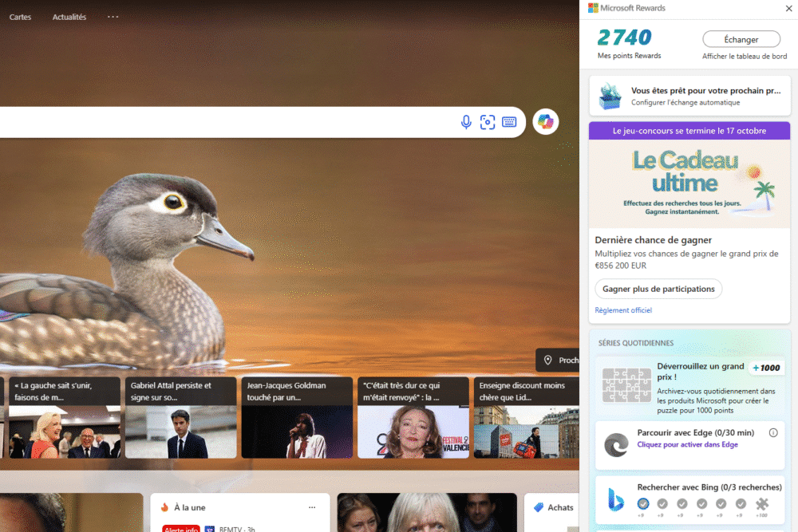Select the first Bing search checkmark circle

[x=643, y=504]
